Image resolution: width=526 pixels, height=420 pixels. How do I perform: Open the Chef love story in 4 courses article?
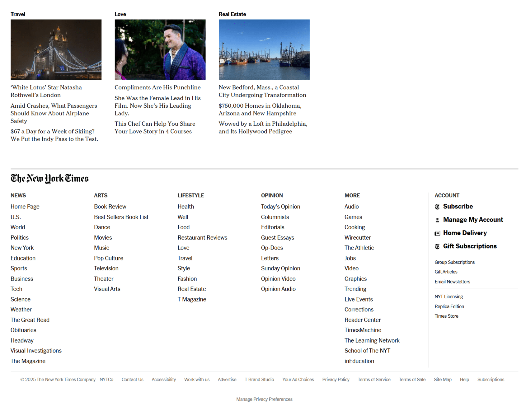point(155,128)
